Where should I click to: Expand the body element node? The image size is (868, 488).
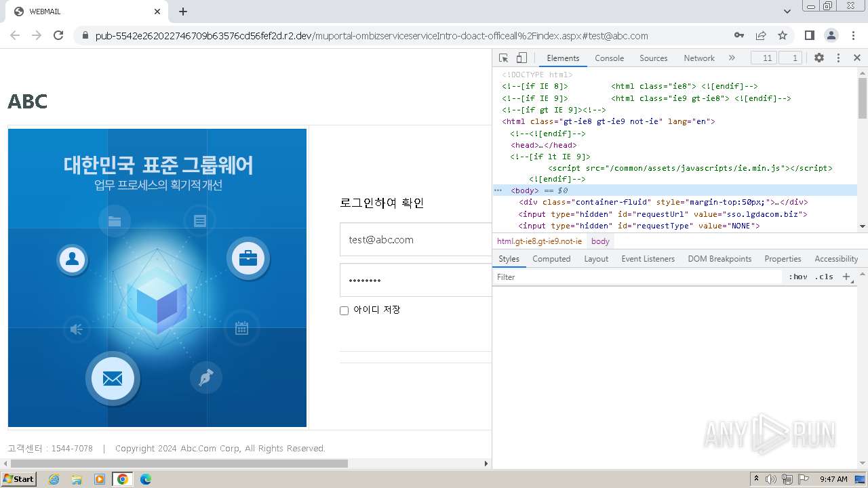pos(525,190)
